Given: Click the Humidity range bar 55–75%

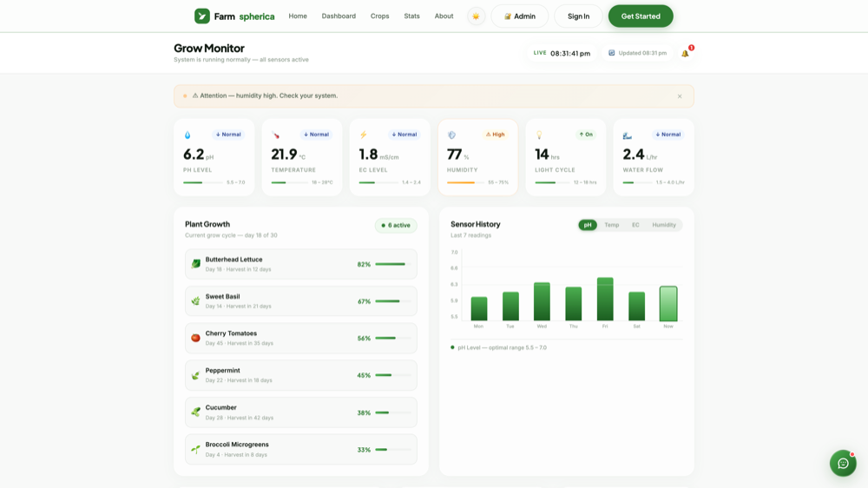Looking at the screenshot, I should pyautogui.click(x=465, y=182).
